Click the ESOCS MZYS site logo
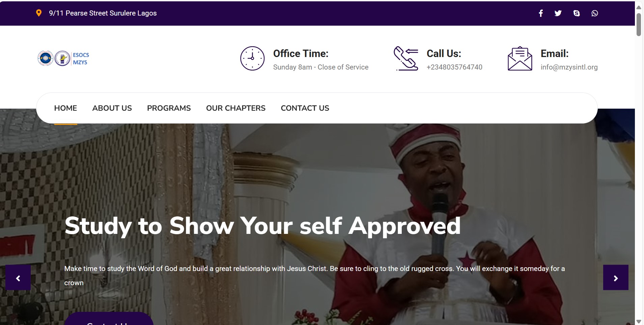Screen dimensions: 644x325 pyautogui.click(x=63, y=58)
